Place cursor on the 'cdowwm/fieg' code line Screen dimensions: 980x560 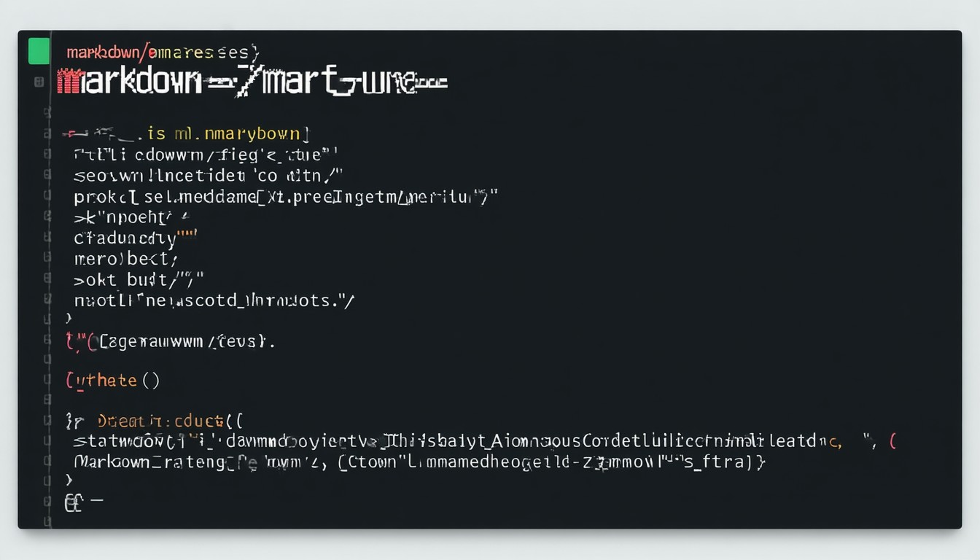click(x=206, y=155)
